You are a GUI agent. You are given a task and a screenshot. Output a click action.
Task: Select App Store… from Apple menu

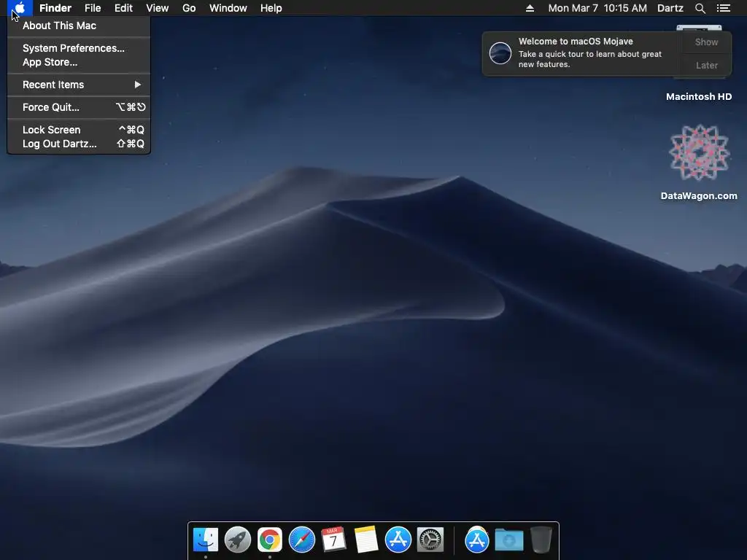(x=79, y=62)
